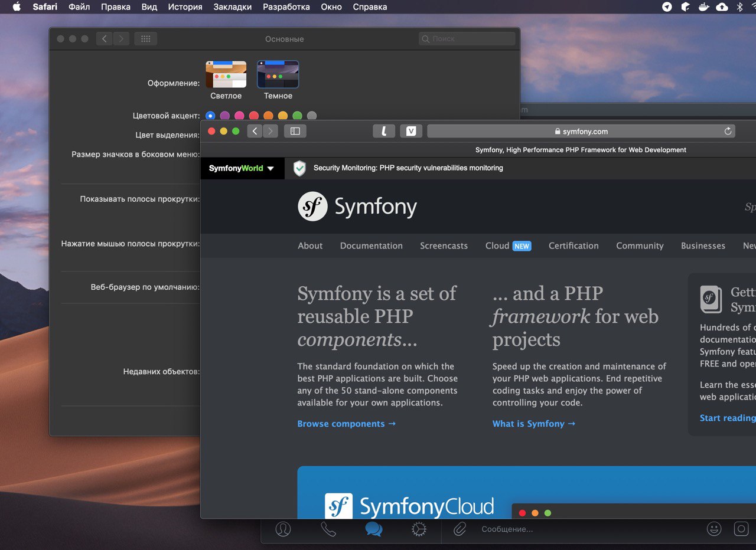Click Safari's forward navigation arrow
This screenshot has width=756, height=550.
pos(271,131)
